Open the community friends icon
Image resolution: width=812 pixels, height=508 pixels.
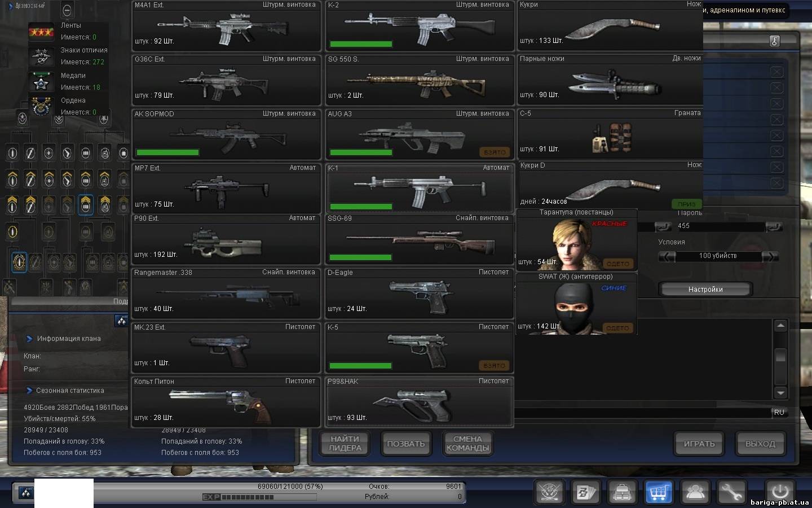pos(695,492)
